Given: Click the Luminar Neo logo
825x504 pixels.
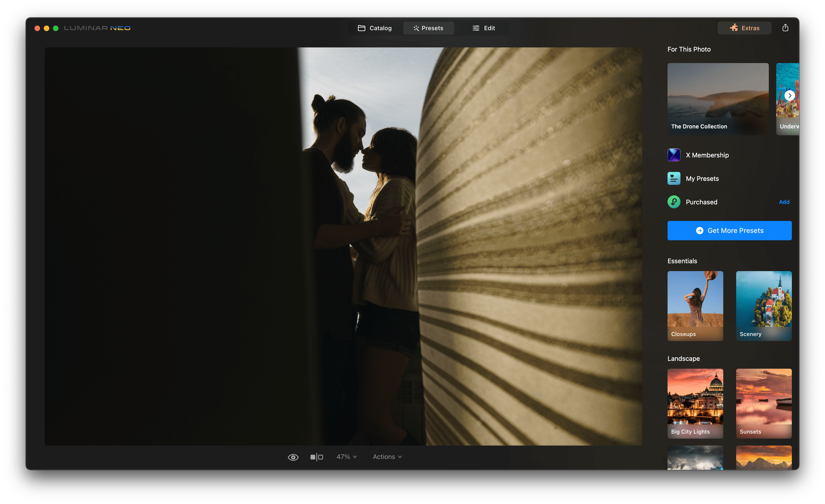Looking at the screenshot, I should 97,28.
